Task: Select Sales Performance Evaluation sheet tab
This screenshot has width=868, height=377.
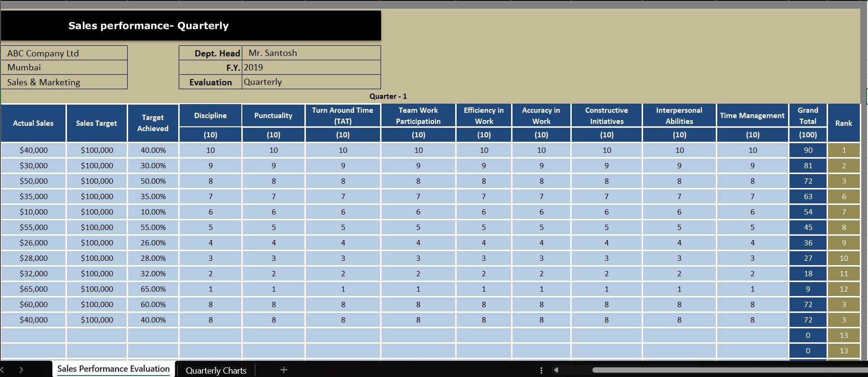Action: pyautogui.click(x=113, y=369)
